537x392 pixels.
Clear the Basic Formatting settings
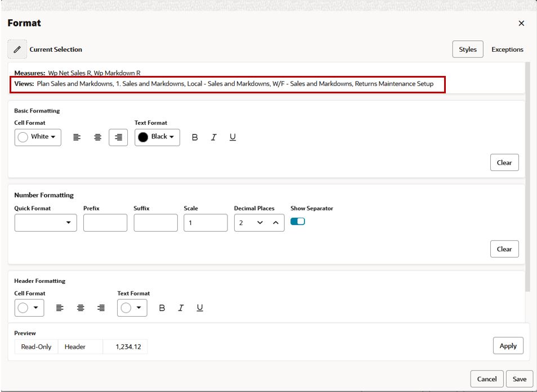tap(504, 163)
